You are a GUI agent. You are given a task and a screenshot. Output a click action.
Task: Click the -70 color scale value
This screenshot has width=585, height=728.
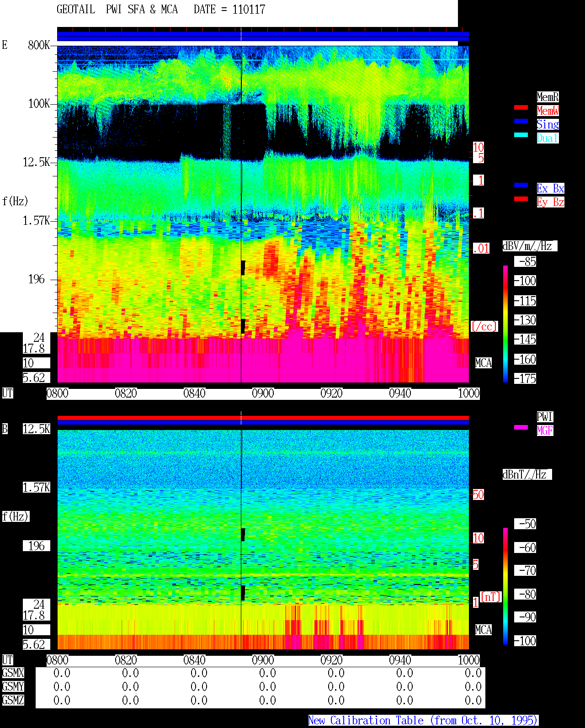(525, 570)
